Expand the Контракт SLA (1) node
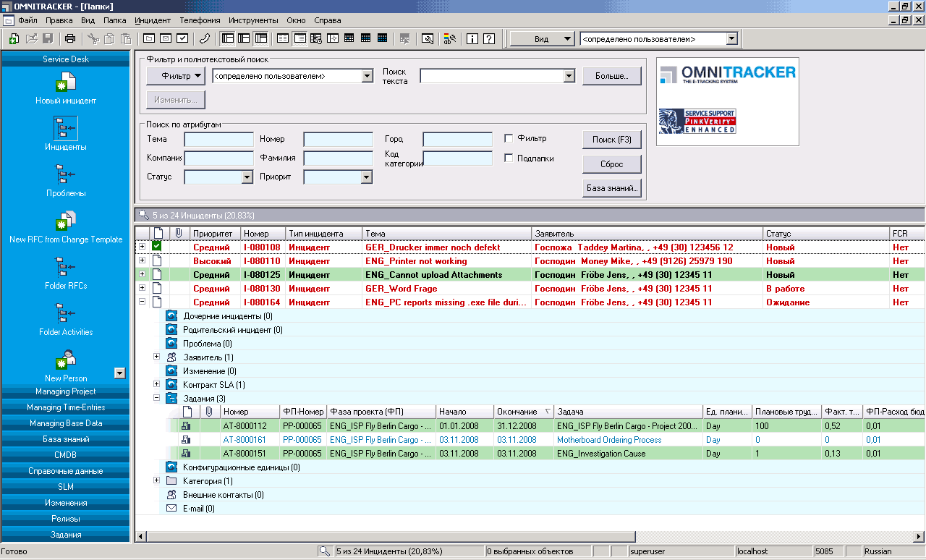This screenshot has width=926, height=560. pos(156,385)
